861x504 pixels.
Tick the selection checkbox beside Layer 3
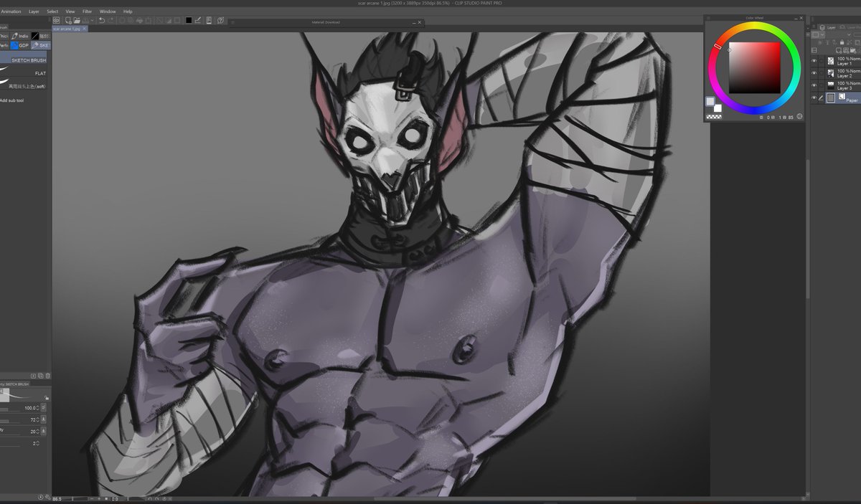(x=822, y=85)
